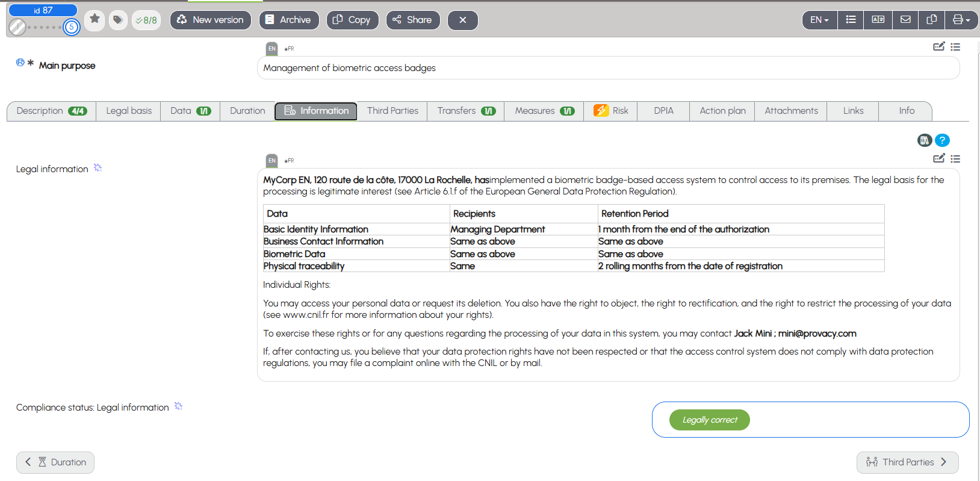Image resolution: width=980 pixels, height=481 pixels.
Task: Click the duplicate pages icon in toolbar
Action: [932, 20]
